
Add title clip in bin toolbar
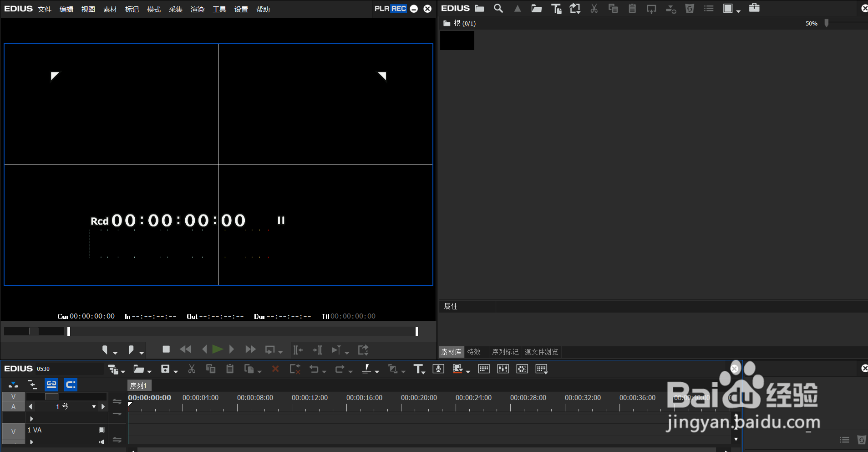(x=556, y=9)
